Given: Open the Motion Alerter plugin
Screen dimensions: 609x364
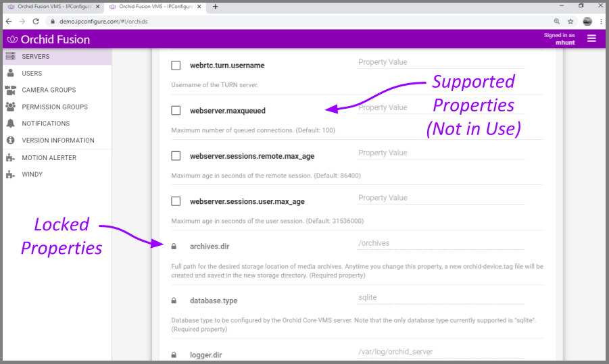Looking at the screenshot, I should click(x=57, y=157).
